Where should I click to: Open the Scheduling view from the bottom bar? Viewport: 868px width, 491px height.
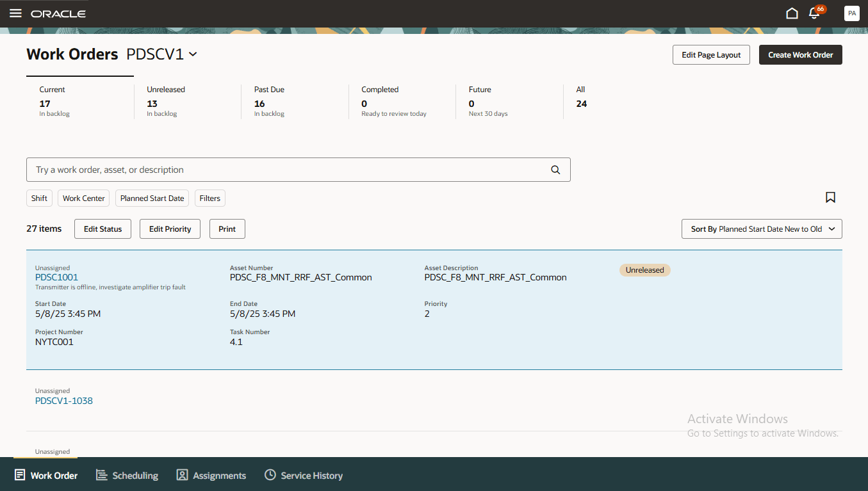127,475
